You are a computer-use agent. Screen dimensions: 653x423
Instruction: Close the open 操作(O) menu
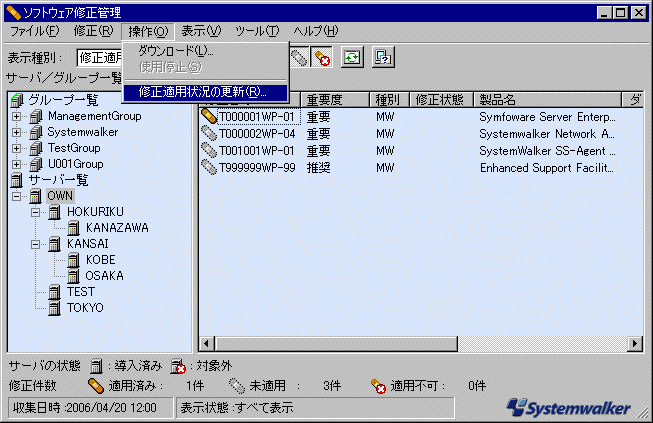coord(148,32)
